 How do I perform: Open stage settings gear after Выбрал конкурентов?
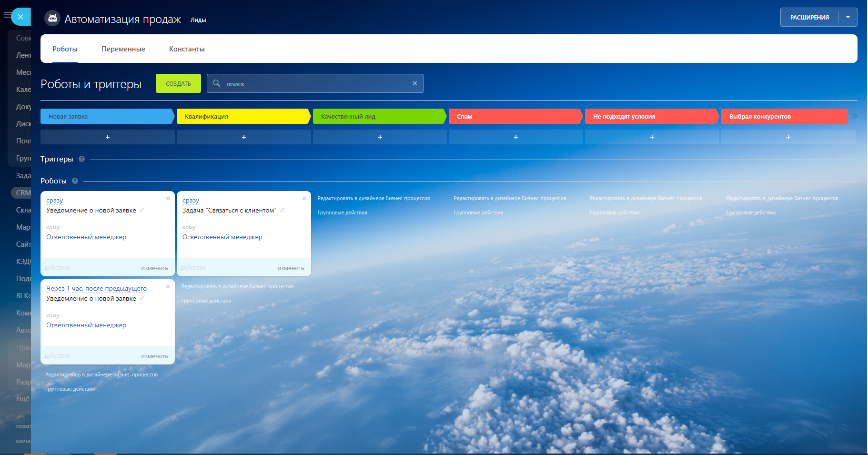[x=855, y=116]
